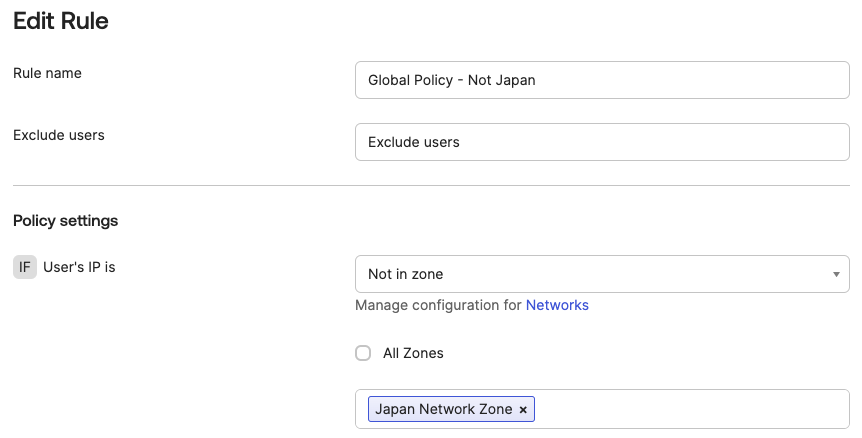Click the IF condition badge
This screenshot has width=862, height=438.
click(x=25, y=267)
